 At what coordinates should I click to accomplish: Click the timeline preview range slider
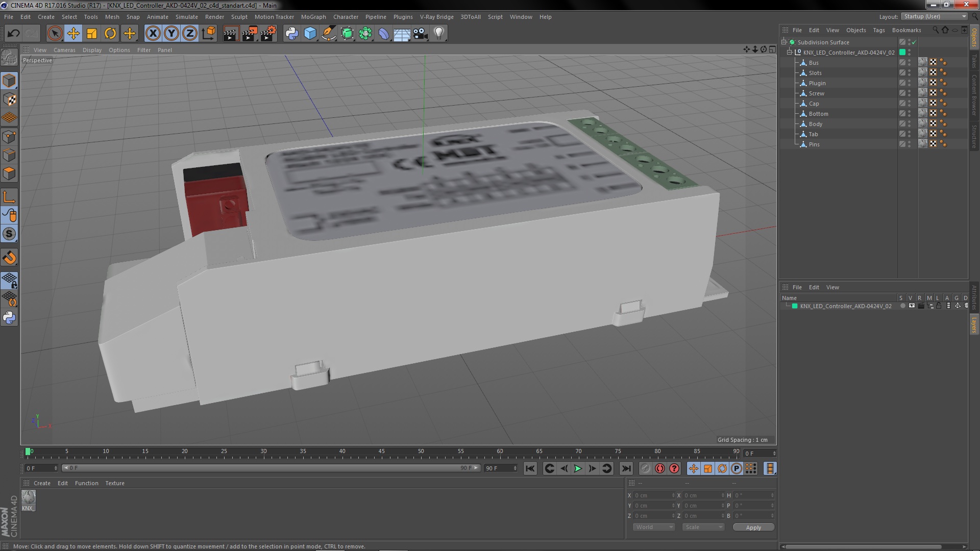coord(271,468)
